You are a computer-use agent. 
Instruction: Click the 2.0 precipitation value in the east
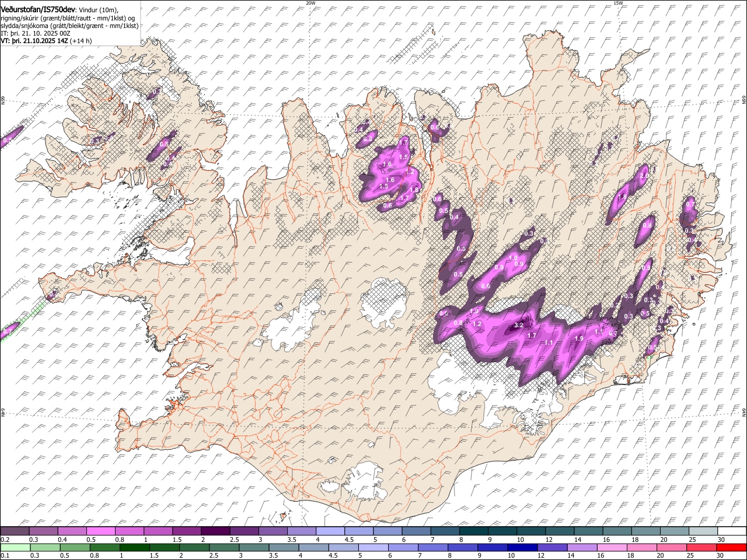(x=644, y=176)
